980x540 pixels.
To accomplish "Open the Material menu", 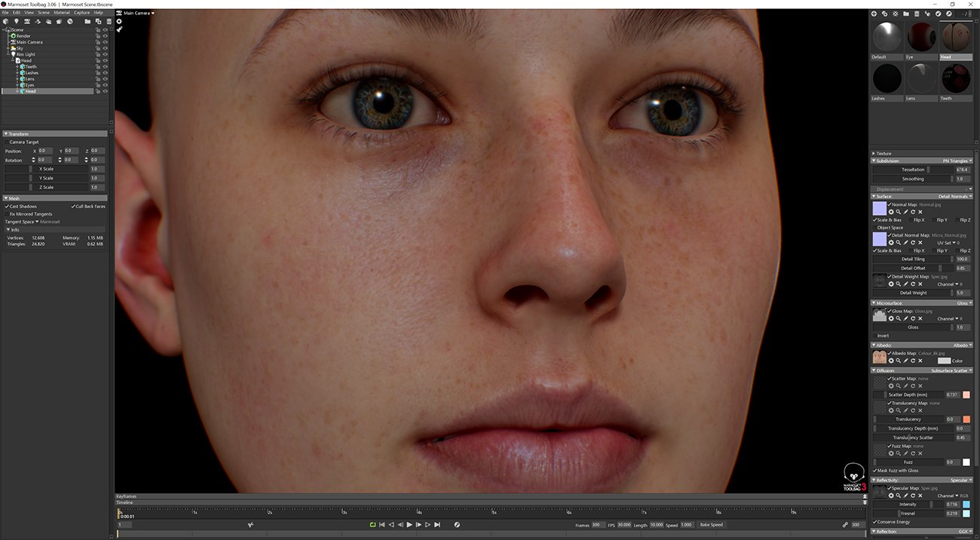I will 63,13.
